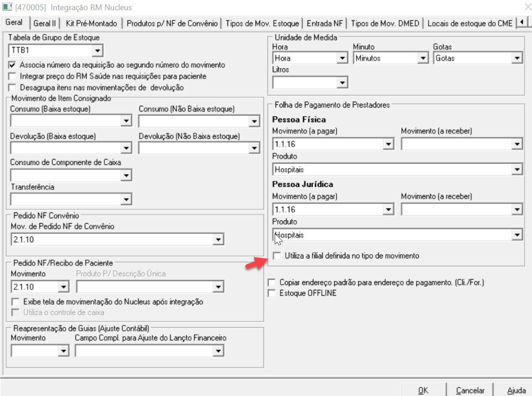Open the Tipos de Mov. DMED tab
Image resolution: width=532 pixels, height=396 pixels.
click(385, 24)
